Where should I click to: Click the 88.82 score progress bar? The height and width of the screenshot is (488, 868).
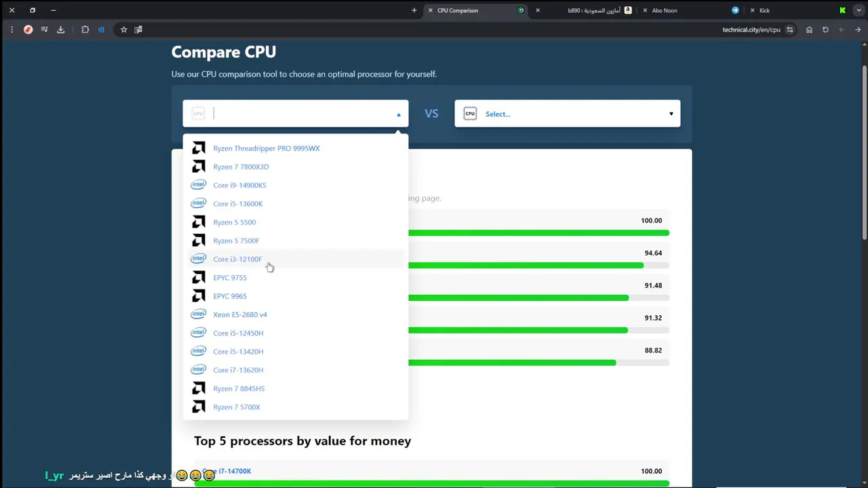[x=538, y=363]
